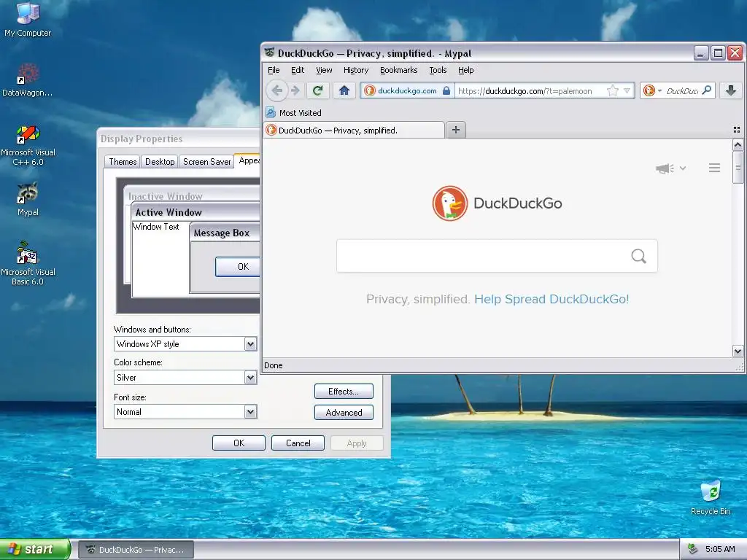Screen dimensions: 747x560
Task: Click OK in Display Properties dialog
Action: pyautogui.click(x=239, y=443)
